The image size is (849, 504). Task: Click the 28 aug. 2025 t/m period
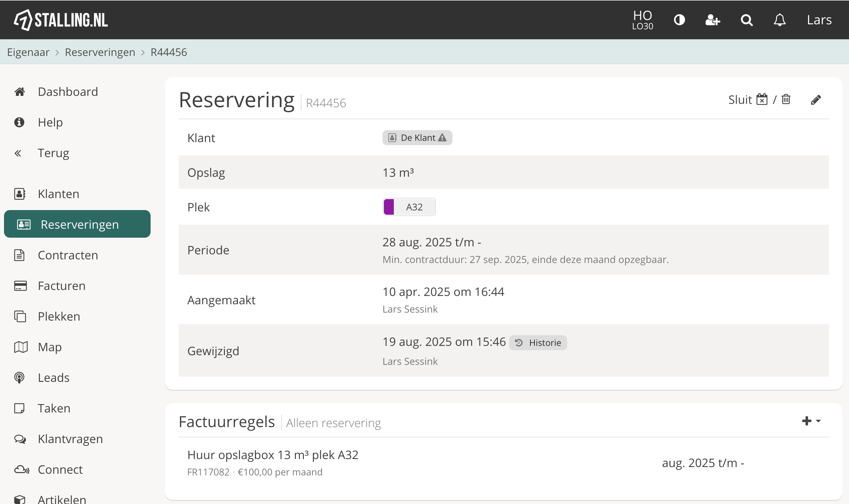point(431,242)
